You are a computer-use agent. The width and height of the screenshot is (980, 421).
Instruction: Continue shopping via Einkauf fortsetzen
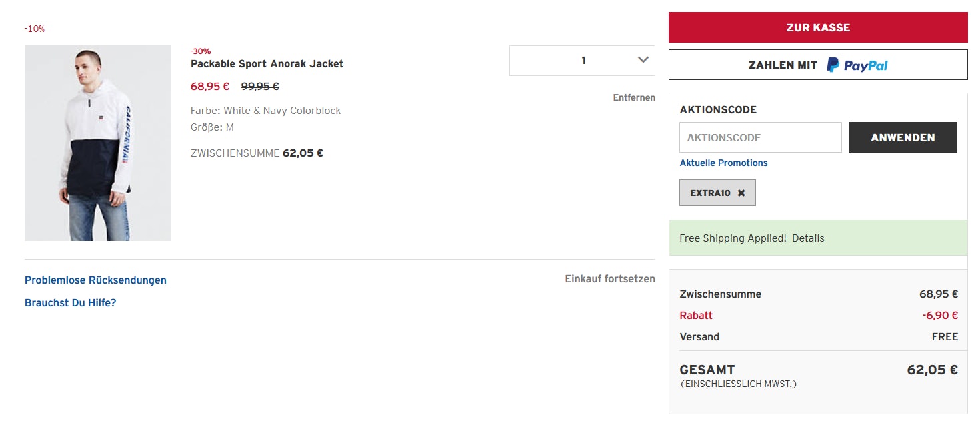pos(610,279)
